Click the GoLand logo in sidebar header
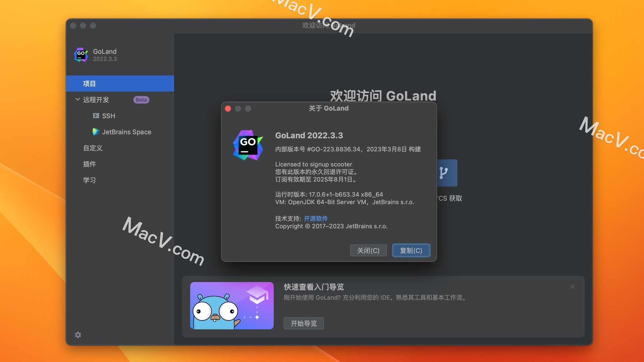Screen dimensions: 644x362 pos(81,55)
